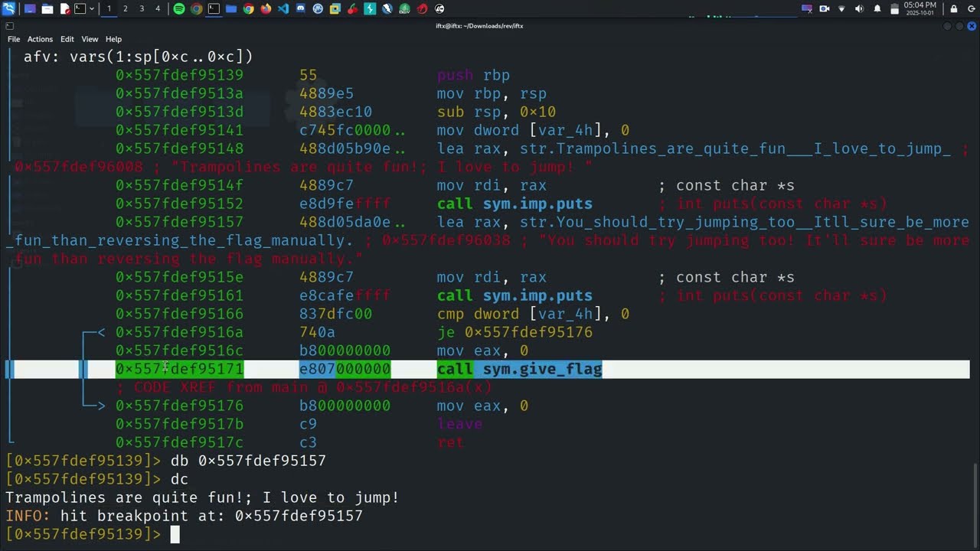This screenshot has height=551, width=980.
Task: Launch the text editor from panel
Action: [65, 9]
